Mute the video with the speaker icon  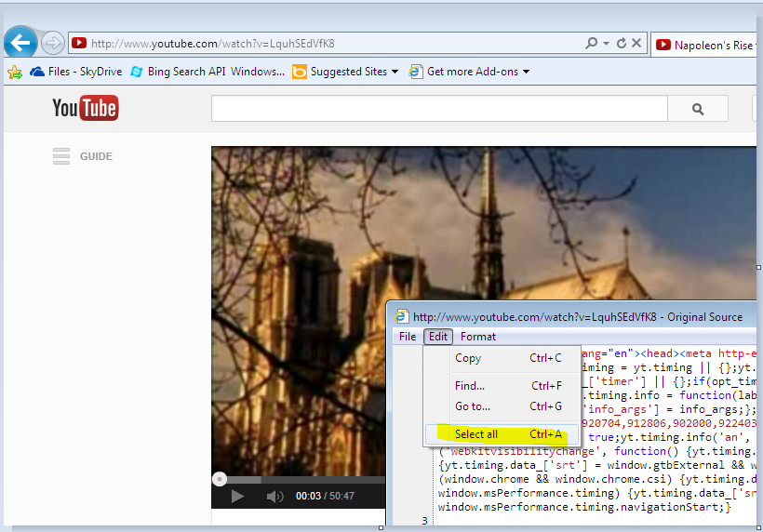274,497
